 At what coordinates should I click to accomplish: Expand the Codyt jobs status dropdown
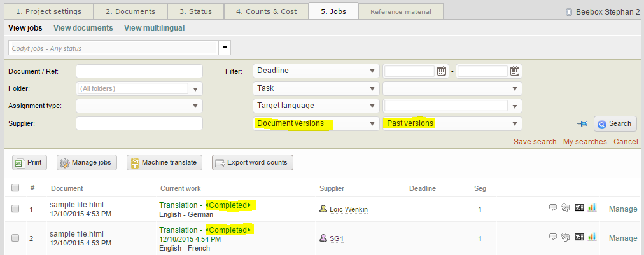(x=224, y=48)
